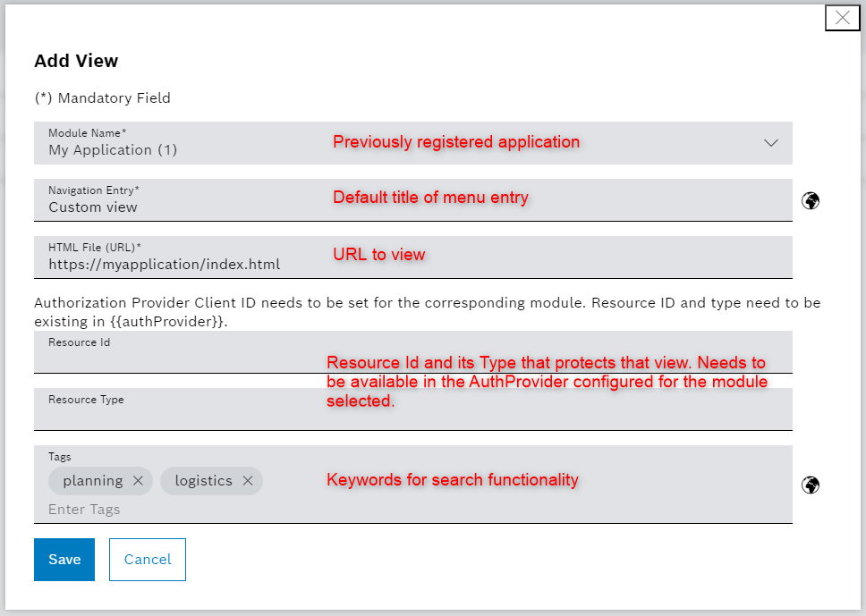Select the My Application (1) module value
Image resolution: width=866 pixels, height=616 pixels.
point(113,150)
